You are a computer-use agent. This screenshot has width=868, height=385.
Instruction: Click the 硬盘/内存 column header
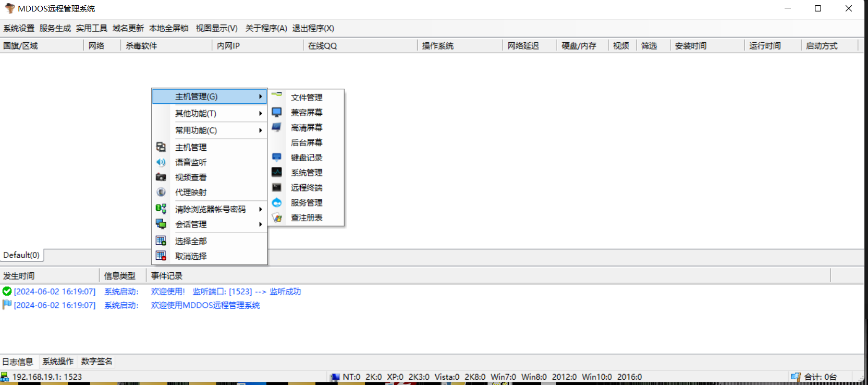(582, 46)
